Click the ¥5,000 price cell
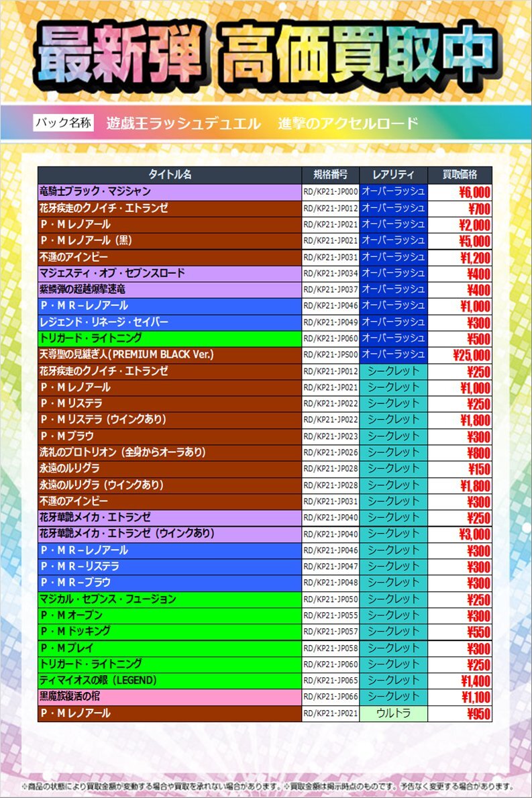532x798 pixels. 460,241
